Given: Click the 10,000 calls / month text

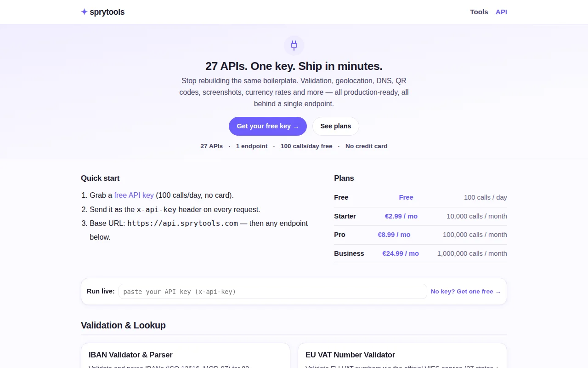Looking at the screenshot, I should click(x=477, y=216).
